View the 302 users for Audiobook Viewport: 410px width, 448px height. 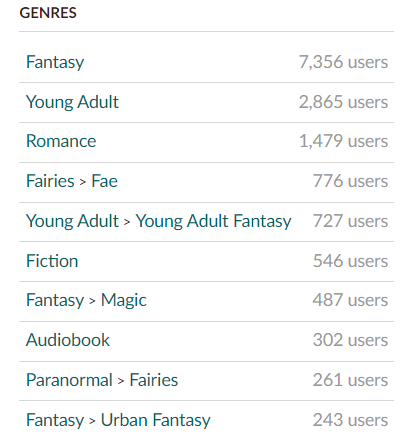(350, 340)
